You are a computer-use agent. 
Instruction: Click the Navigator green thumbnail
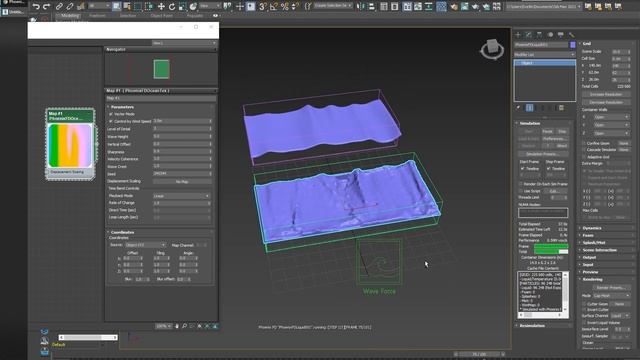161,69
